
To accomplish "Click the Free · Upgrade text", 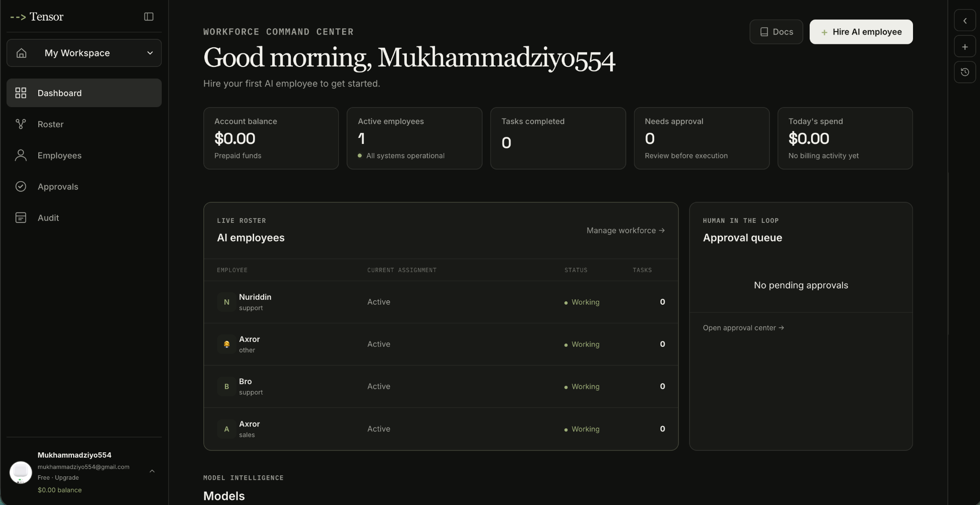I will 58,478.
